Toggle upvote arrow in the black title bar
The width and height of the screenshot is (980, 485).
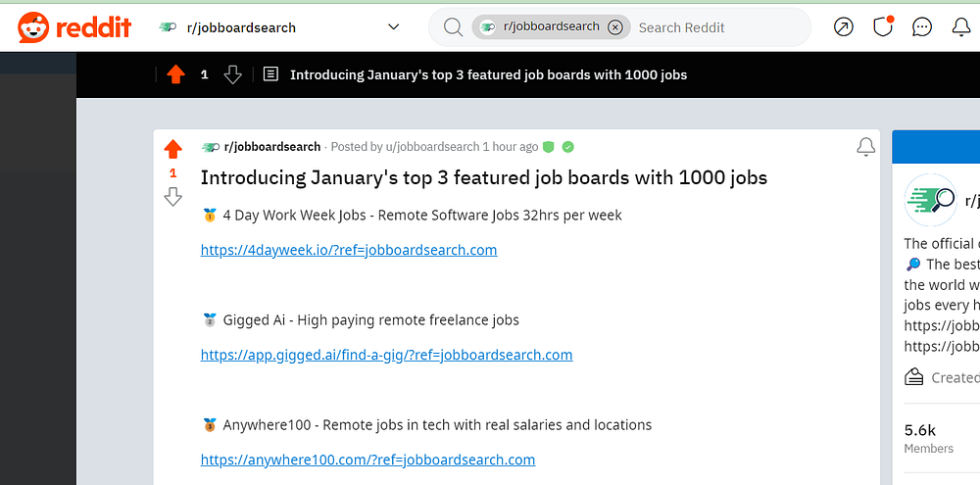(x=175, y=74)
